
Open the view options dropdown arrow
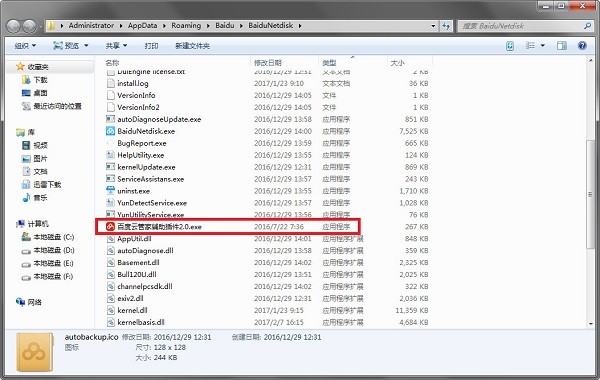click(x=543, y=46)
